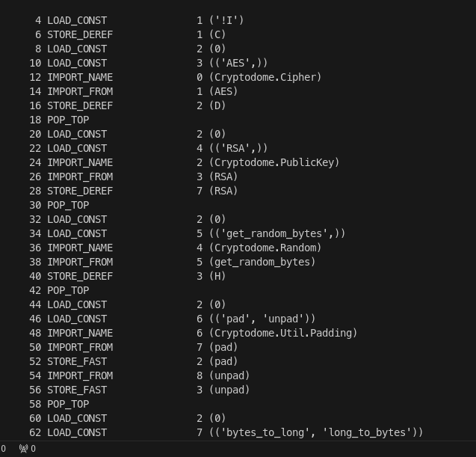This screenshot has height=457, width=476.
Task: Click the (D) variable on offset 16 line
Action: [217, 105]
